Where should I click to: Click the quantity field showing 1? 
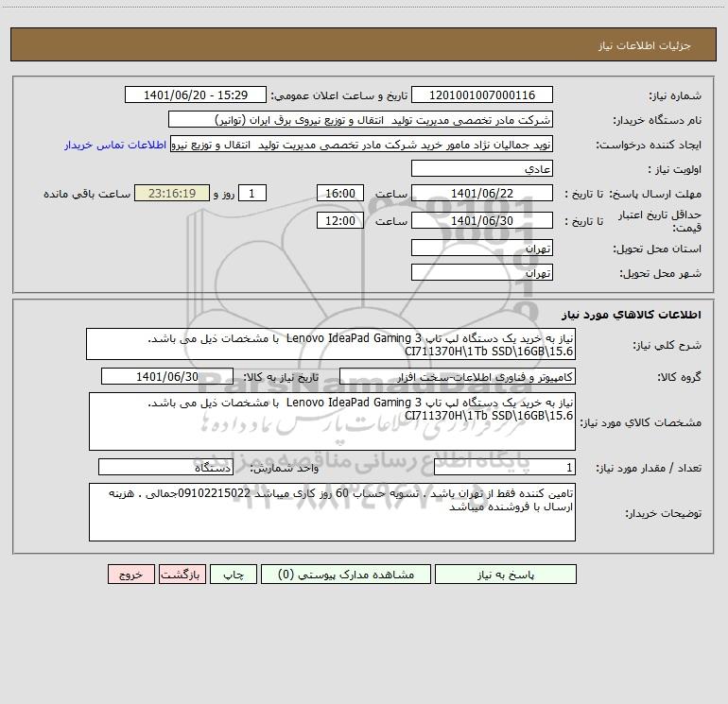[x=505, y=468]
